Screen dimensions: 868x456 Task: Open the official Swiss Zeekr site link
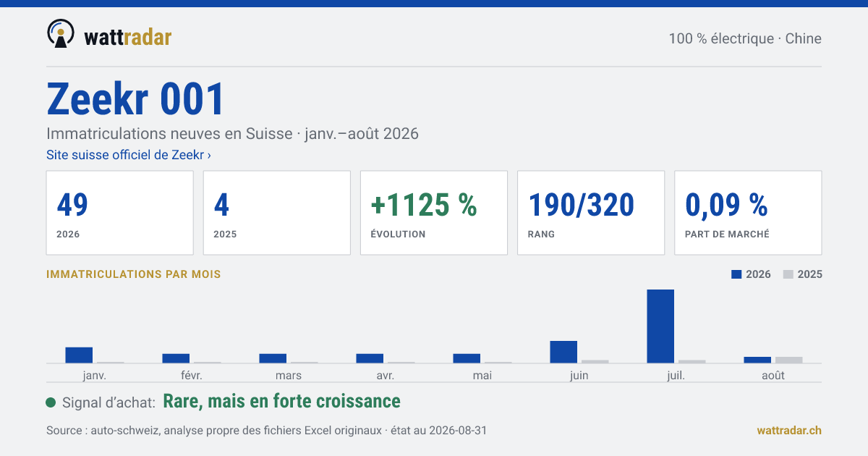pyautogui.click(x=129, y=155)
